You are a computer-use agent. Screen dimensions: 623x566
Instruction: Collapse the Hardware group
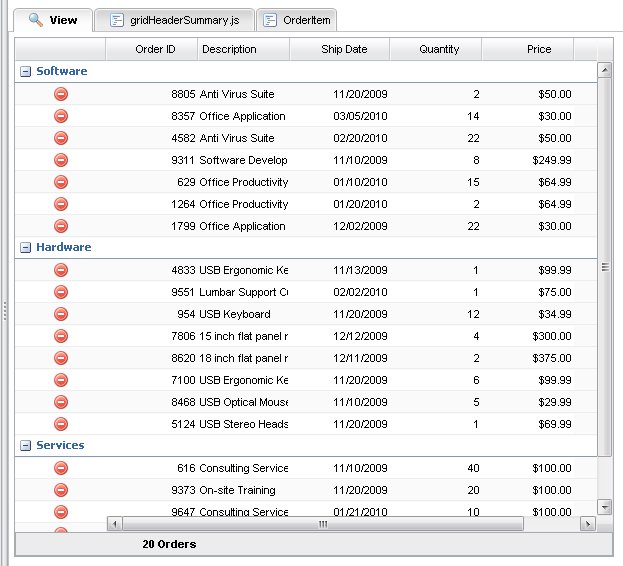[x=25, y=248]
